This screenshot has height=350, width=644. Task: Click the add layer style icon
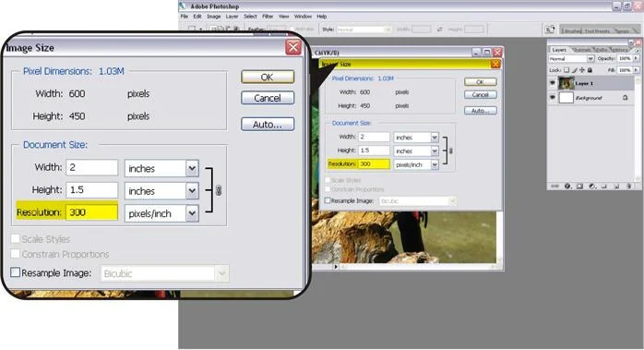[567, 186]
